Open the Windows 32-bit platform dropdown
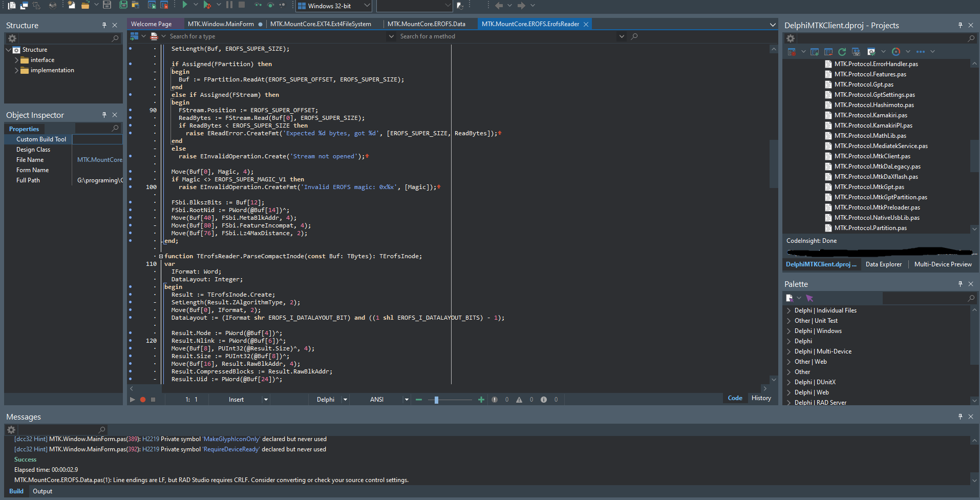This screenshot has height=500, width=980. [x=367, y=6]
